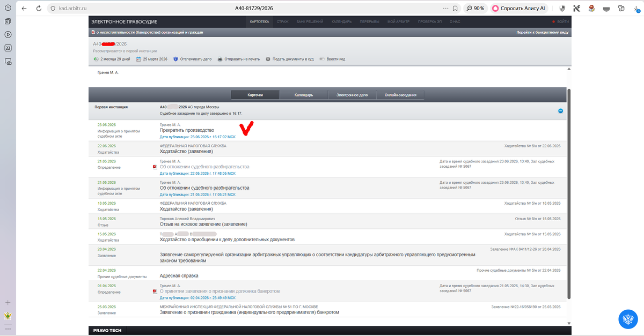
Task: Click judge name Грачев М. A. under case header
Action: click(x=108, y=72)
